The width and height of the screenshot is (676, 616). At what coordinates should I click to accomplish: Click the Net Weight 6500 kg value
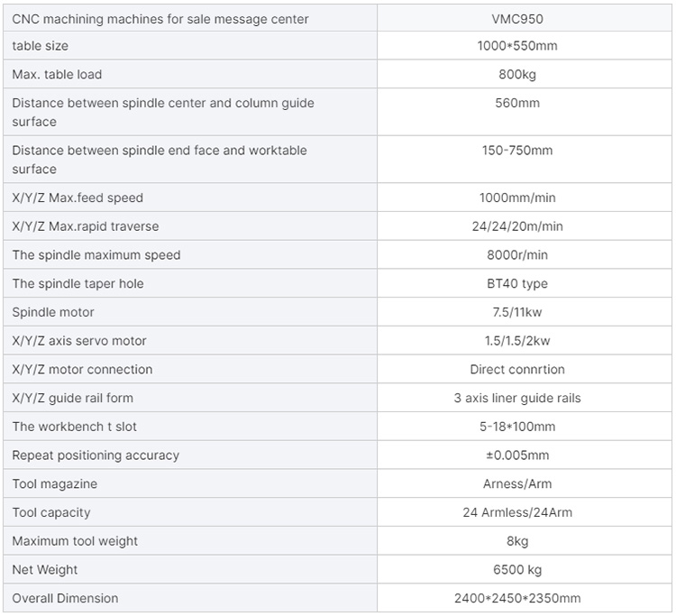tap(517, 569)
